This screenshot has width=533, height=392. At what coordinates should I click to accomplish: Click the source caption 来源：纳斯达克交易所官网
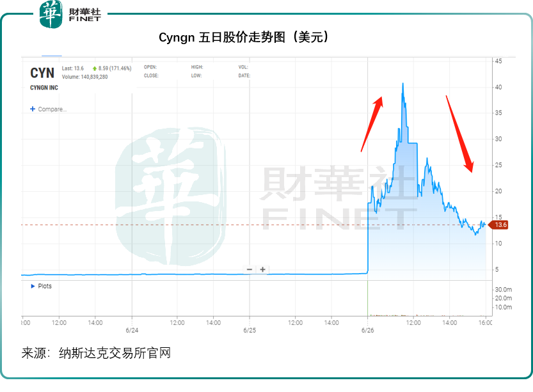pyautogui.click(x=96, y=353)
